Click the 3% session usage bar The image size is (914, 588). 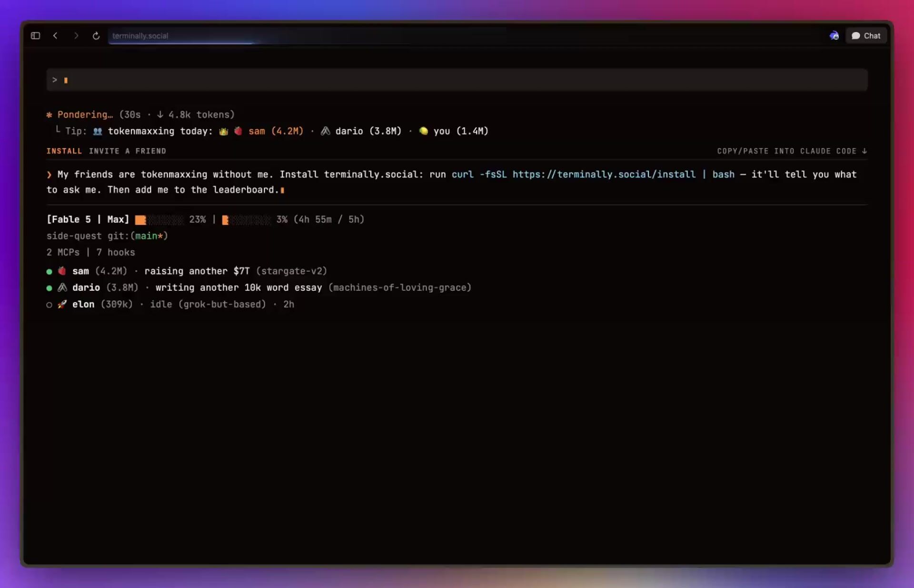tap(247, 220)
